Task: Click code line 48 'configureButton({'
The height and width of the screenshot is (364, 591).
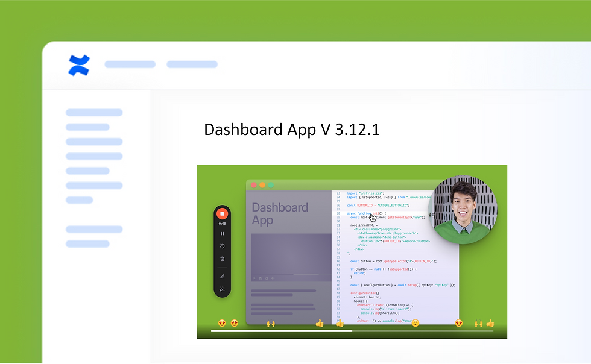Action: (x=365, y=293)
